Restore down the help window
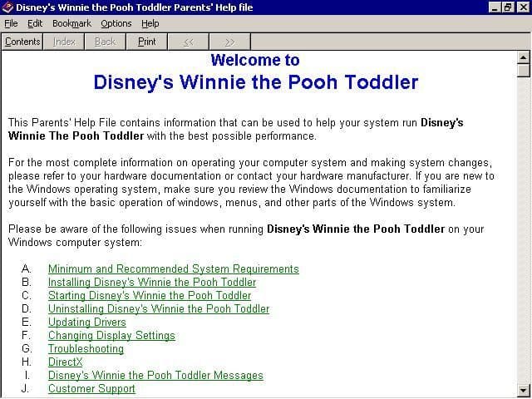The width and height of the screenshot is (532, 399). (x=508, y=7)
